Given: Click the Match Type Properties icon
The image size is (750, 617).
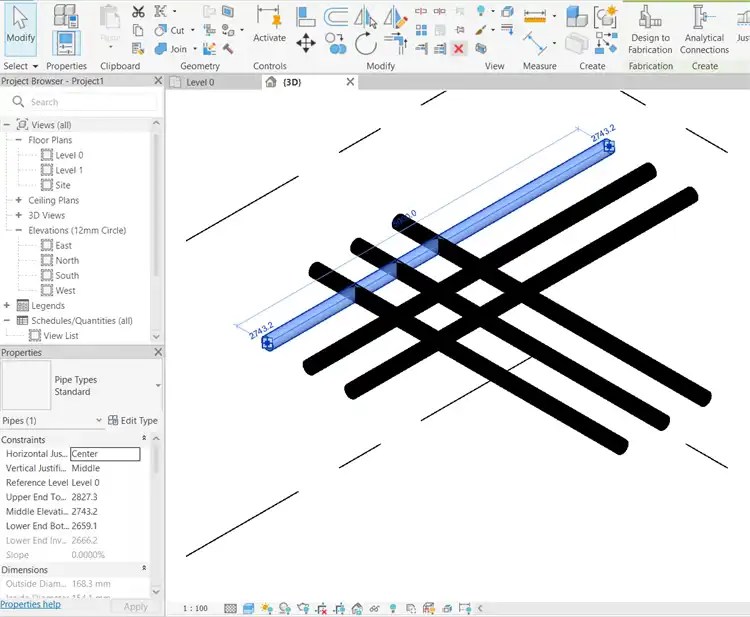Looking at the screenshot, I should coord(138,48).
